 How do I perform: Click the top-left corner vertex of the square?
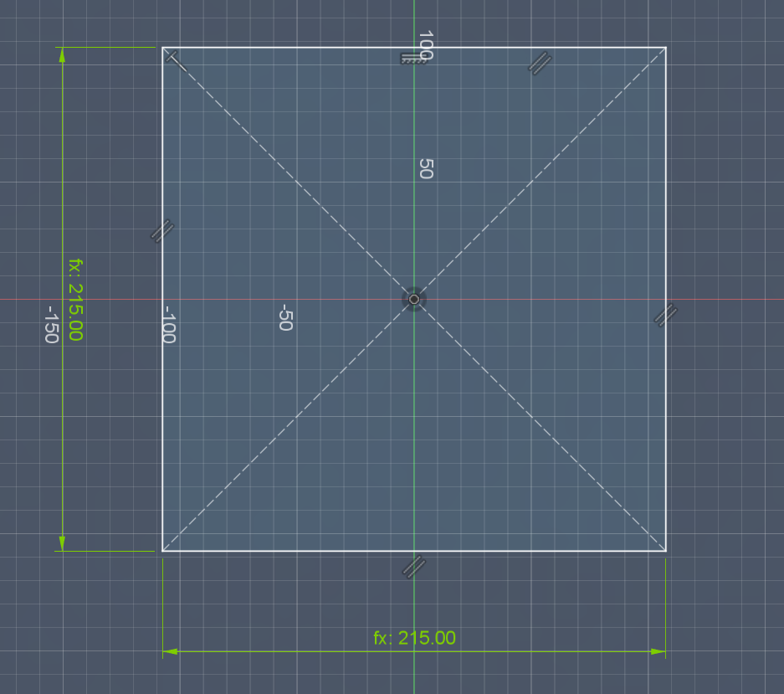164,49
